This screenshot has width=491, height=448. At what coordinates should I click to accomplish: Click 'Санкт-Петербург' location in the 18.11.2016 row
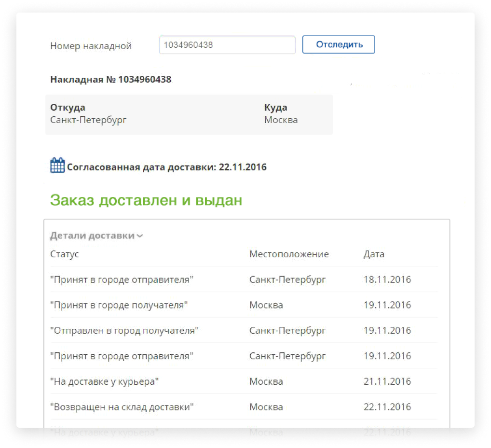coord(287,280)
